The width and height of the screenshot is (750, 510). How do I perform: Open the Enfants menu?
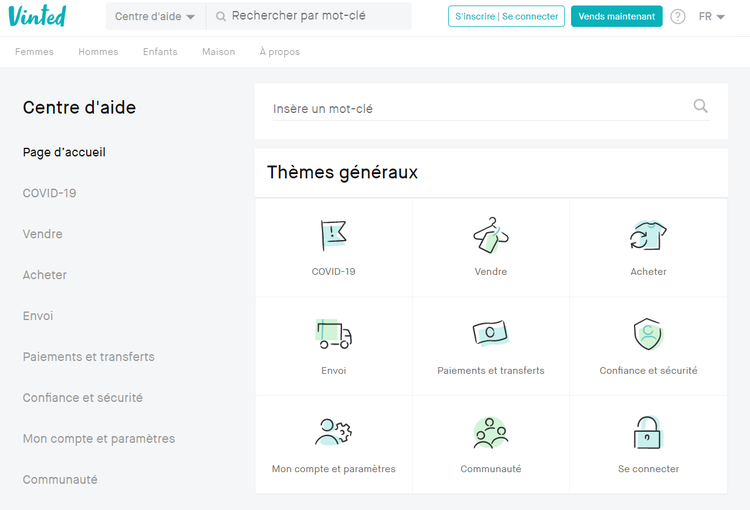pyautogui.click(x=160, y=52)
